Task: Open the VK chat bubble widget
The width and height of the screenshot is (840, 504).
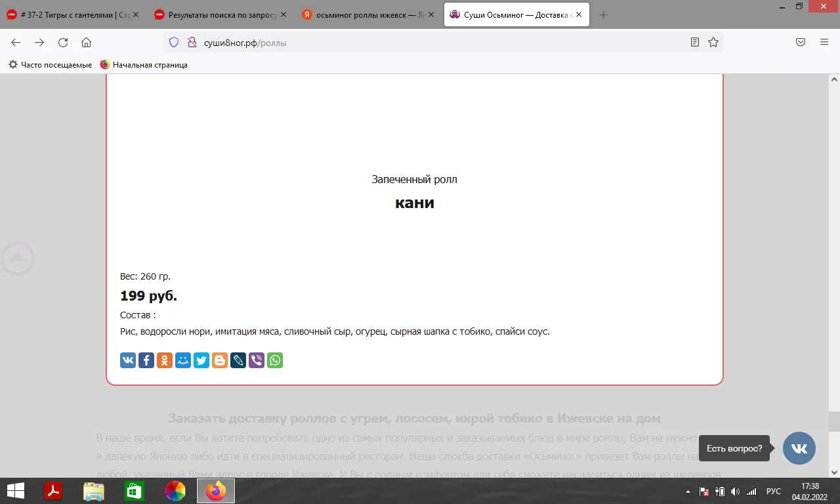Action: click(799, 448)
